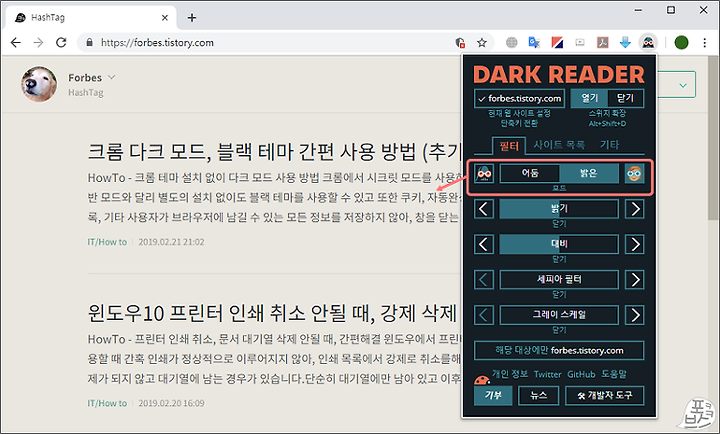Click the 기부 donate button
Image resolution: width=720 pixels, height=434 pixels.
[x=493, y=395]
